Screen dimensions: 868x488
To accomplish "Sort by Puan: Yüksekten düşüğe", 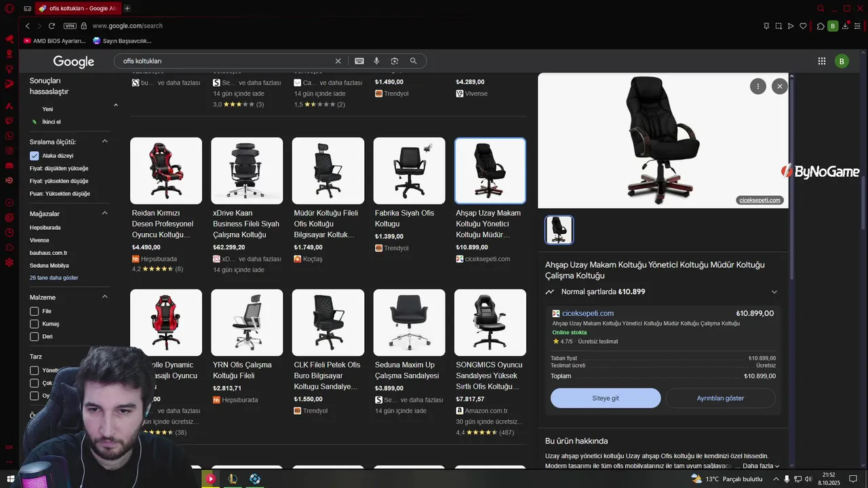I will [60, 194].
